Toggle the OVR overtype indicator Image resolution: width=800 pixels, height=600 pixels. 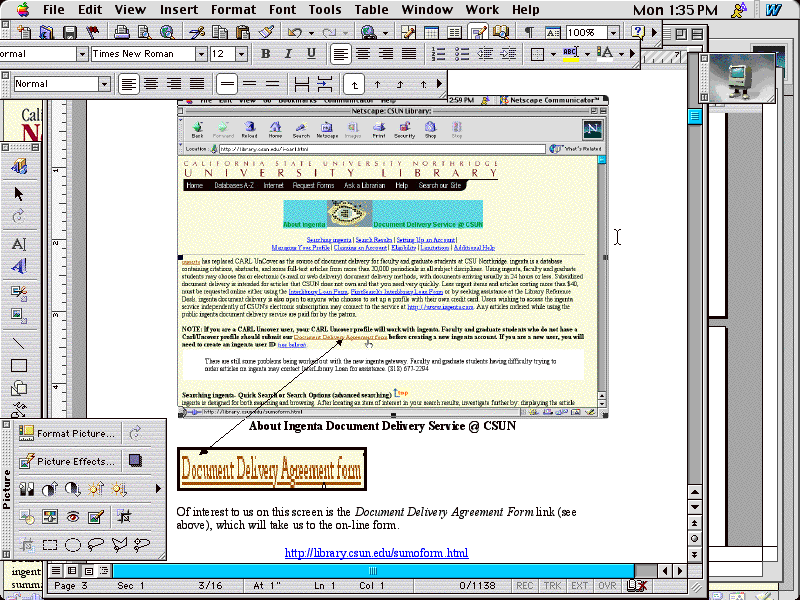point(607,586)
